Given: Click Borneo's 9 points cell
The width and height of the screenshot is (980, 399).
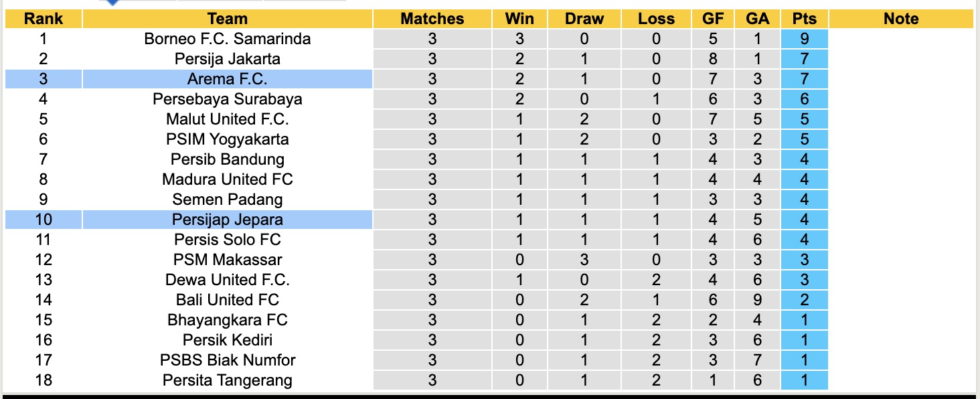Looking at the screenshot, I should tap(804, 39).
